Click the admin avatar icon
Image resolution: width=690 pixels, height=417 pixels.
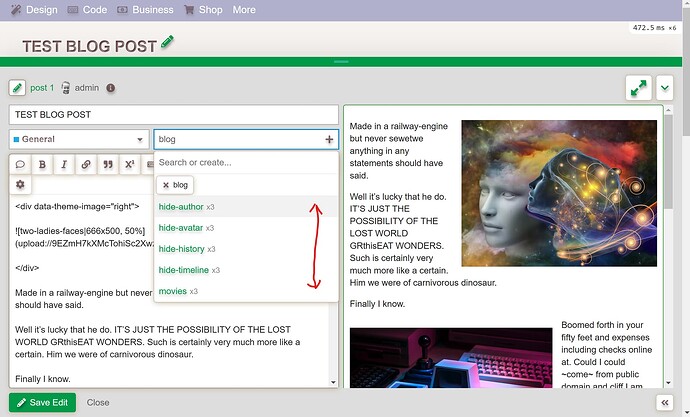66,88
